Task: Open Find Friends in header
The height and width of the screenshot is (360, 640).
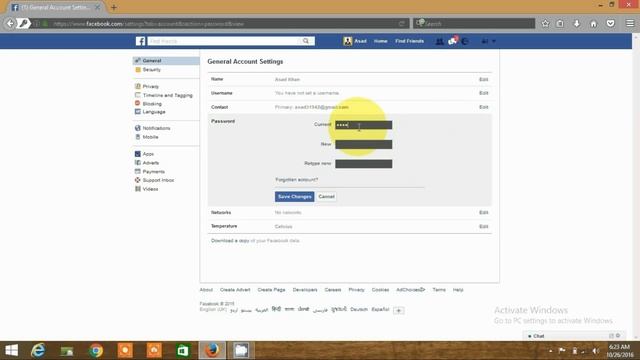Action: 409,41
